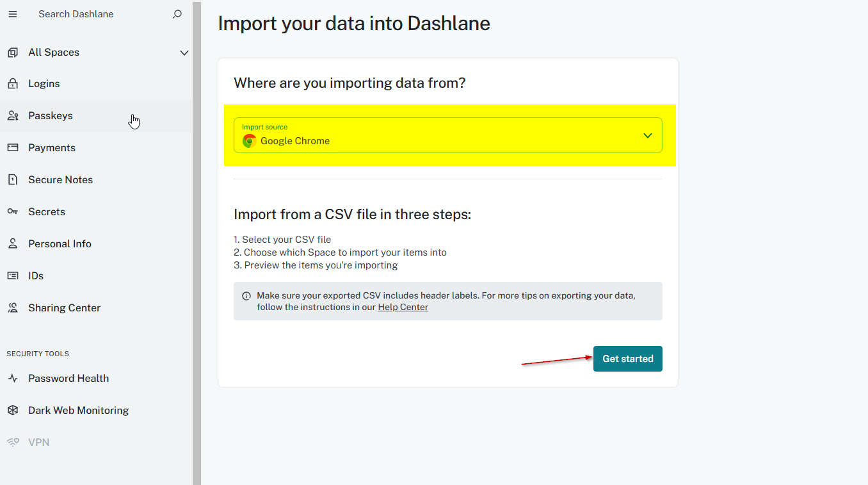868x485 pixels.
Task: Click the Secure Notes icon
Action: coord(13,180)
